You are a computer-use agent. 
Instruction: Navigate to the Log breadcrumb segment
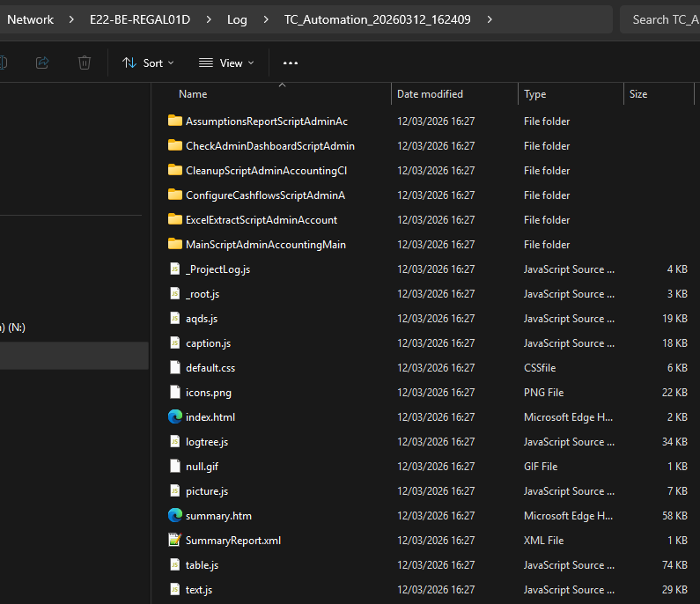(x=237, y=19)
